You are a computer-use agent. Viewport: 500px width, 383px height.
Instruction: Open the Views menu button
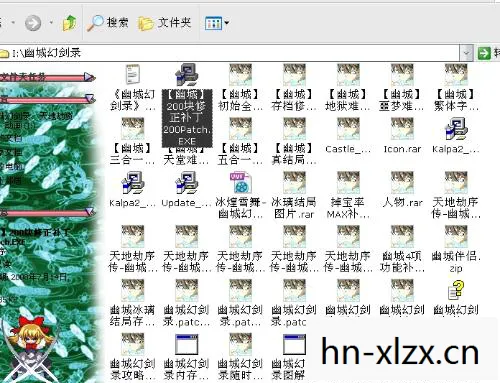[x=217, y=23]
